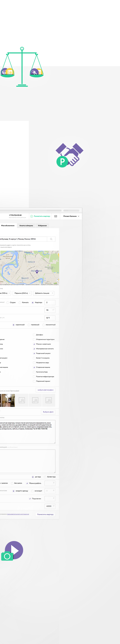Choose панельный building type
The width and height of the screenshot is (120, 644).
[x=29, y=325]
